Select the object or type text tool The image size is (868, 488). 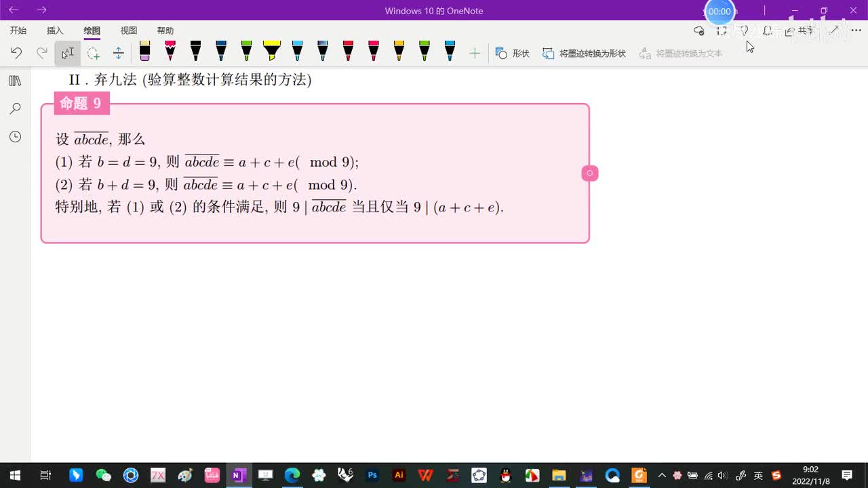(67, 53)
